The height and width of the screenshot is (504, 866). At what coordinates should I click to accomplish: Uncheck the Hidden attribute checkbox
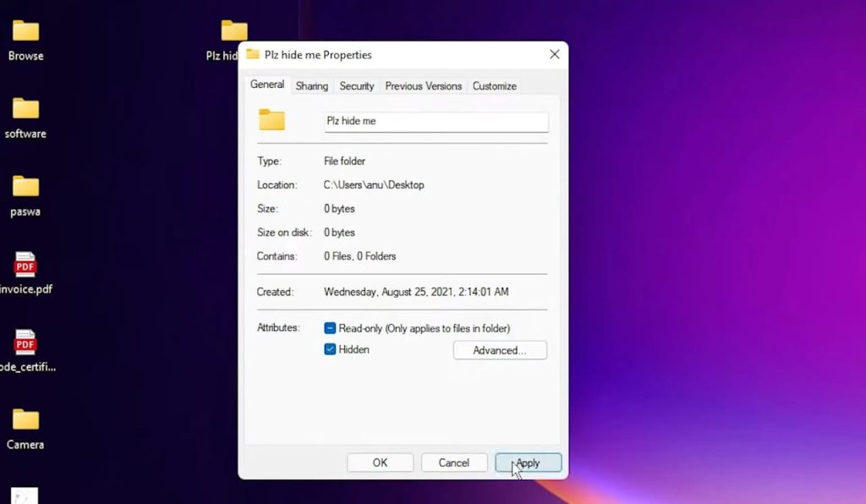(x=331, y=349)
